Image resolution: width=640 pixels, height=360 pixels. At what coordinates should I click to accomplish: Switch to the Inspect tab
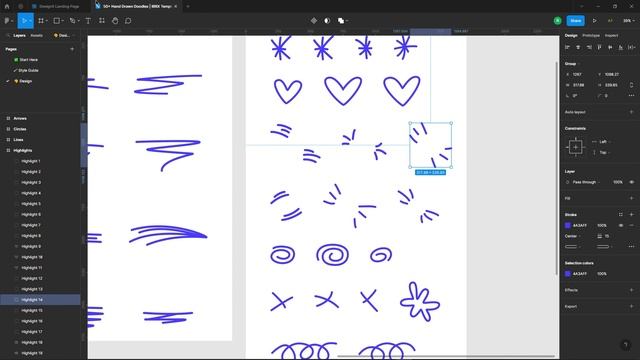[611, 36]
